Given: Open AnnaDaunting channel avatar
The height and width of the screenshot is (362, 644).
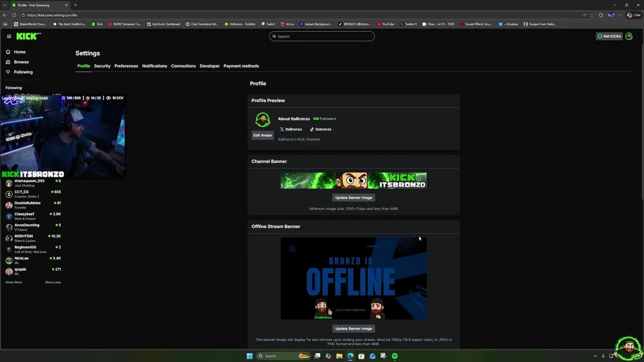Looking at the screenshot, I should (9, 227).
